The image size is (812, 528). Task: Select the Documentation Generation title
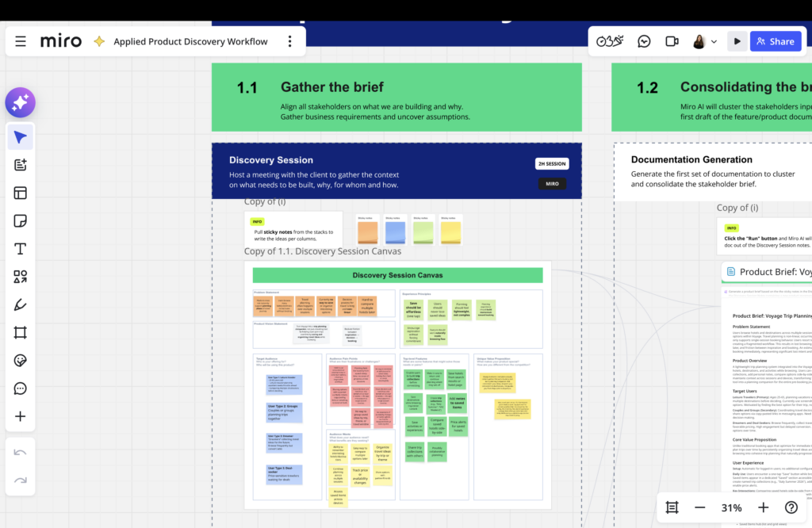(691, 159)
